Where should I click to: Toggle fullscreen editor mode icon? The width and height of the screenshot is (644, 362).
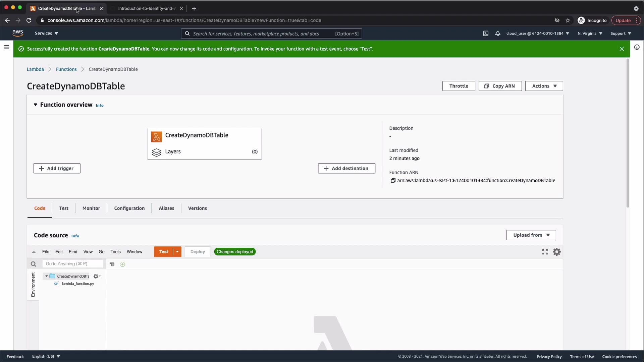pos(545,252)
